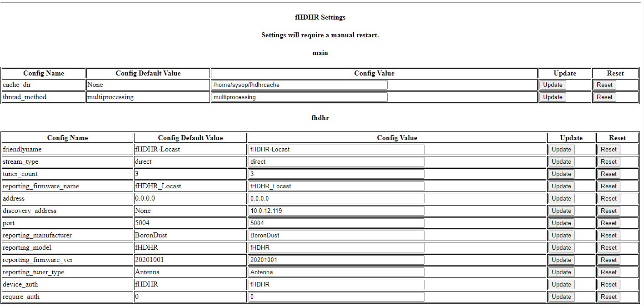
Task: Reset the cache_dir setting
Action: pyautogui.click(x=604, y=85)
